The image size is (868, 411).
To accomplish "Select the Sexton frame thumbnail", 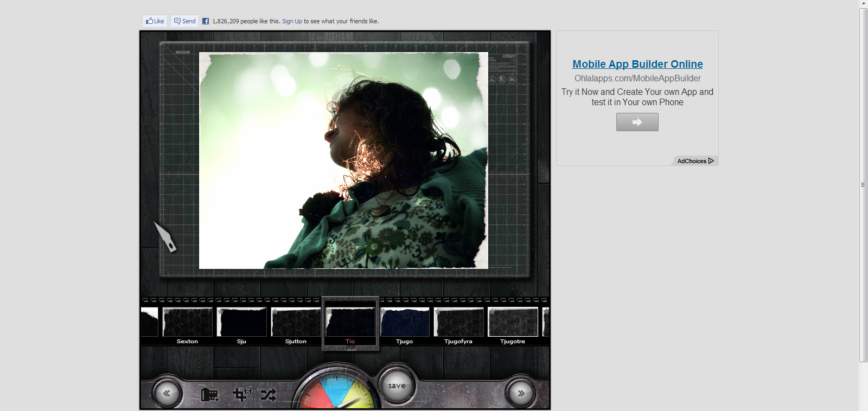I will point(187,322).
